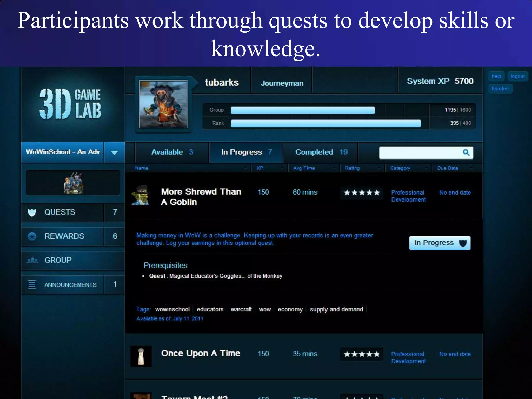Screen dimensions: 532x399
Task: Click the five-star rating for Once Upon A Time
Action: [x=362, y=354]
